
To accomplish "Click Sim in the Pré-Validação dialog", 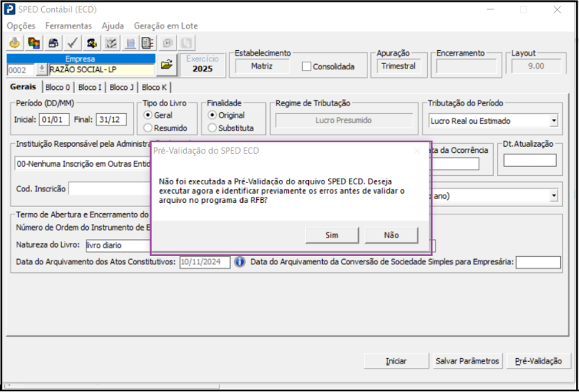I will tap(332, 235).
